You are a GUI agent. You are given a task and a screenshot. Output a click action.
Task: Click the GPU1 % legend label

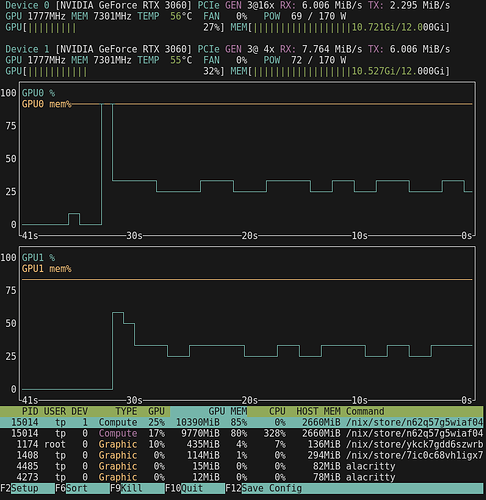(x=38, y=258)
